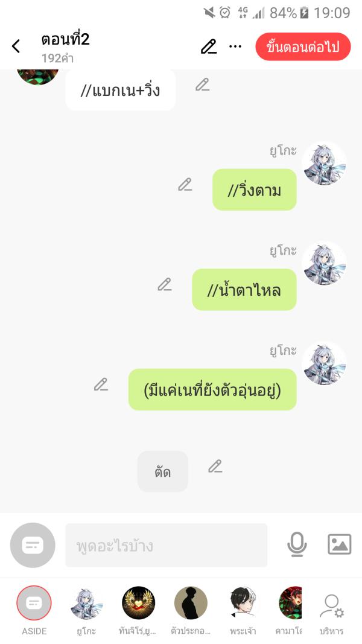Edit the chapter title with the header pencil icon
Screen dimensions: 362x644
tap(209, 46)
